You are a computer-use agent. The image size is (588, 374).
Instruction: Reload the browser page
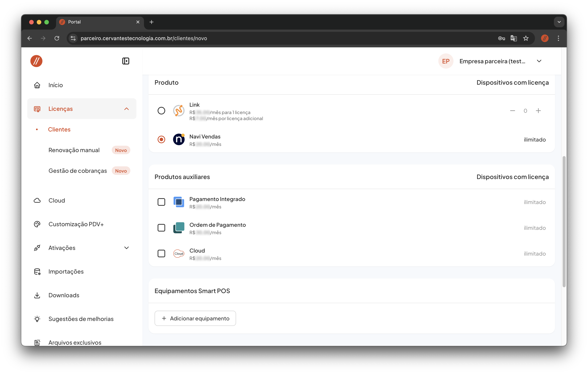tap(57, 38)
